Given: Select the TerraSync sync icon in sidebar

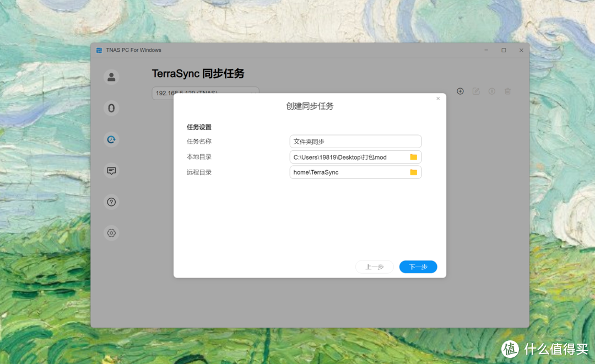Looking at the screenshot, I should tap(111, 139).
